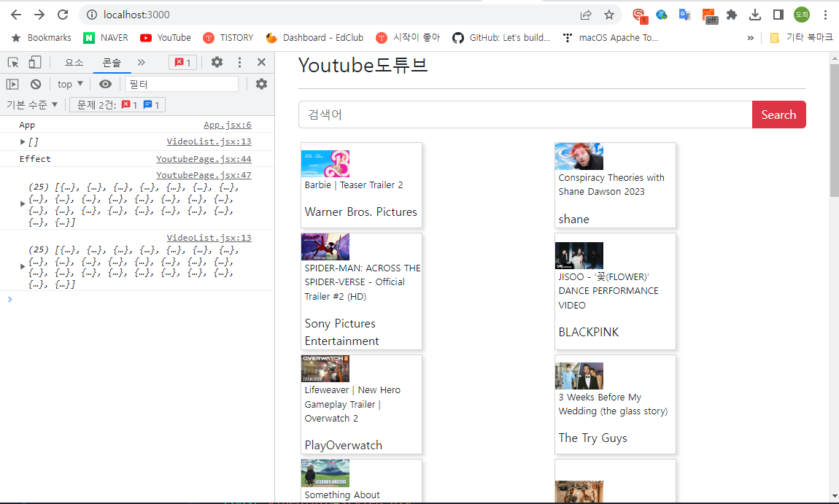
Task: Go back to the previous page
Action: pos(16,15)
